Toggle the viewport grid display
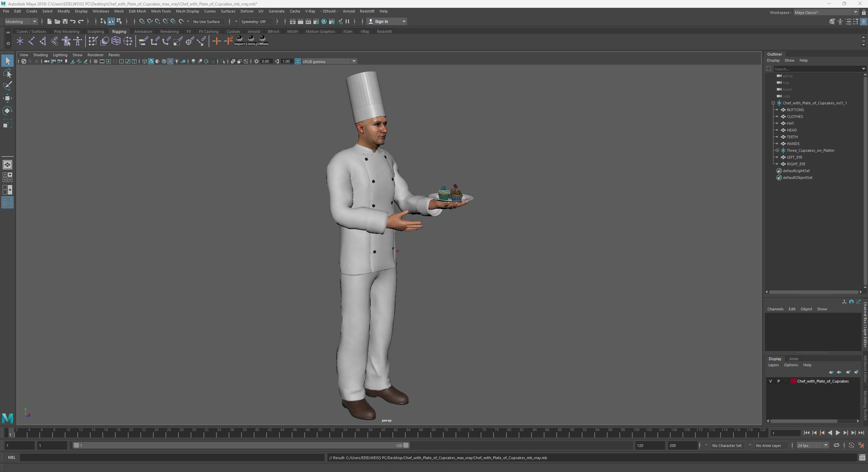Viewport: 868px width, 472px height. (96, 61)
